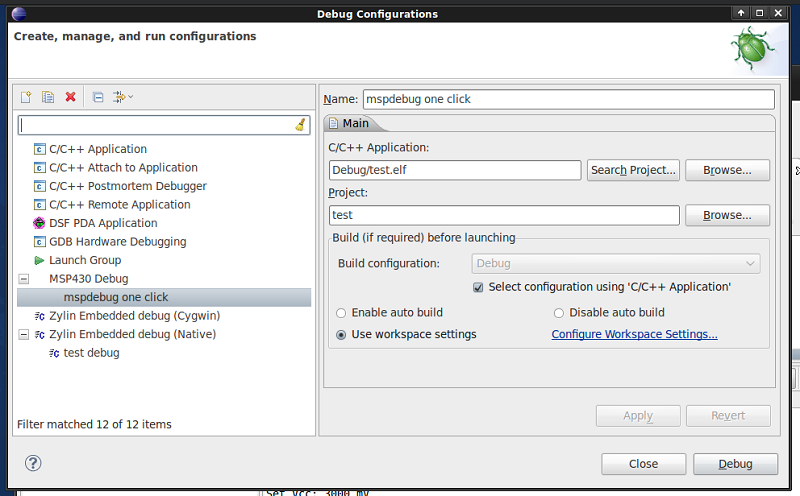Click the C/C++ Remote Application icon
Viewport: 800px width, 496px height.
click(39, 205)
